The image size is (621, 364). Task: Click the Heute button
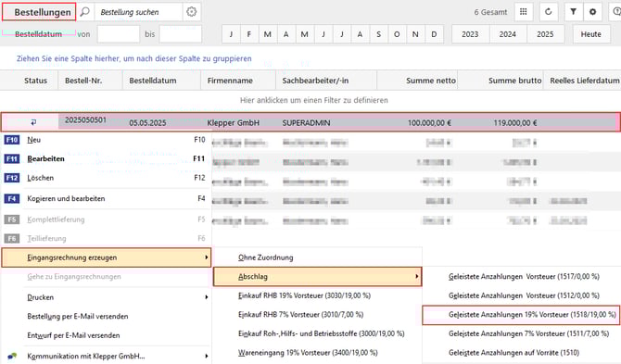pos(591,34)
